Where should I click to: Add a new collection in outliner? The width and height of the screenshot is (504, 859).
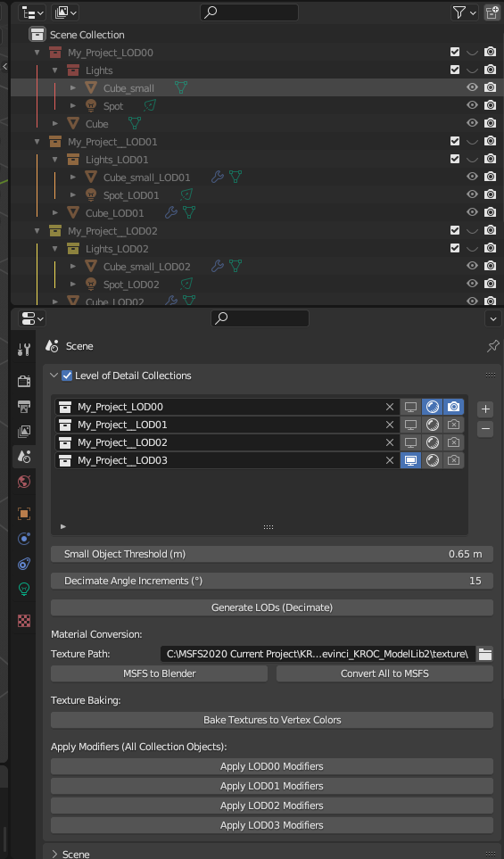pyautogui.click(x=492, y=12)
